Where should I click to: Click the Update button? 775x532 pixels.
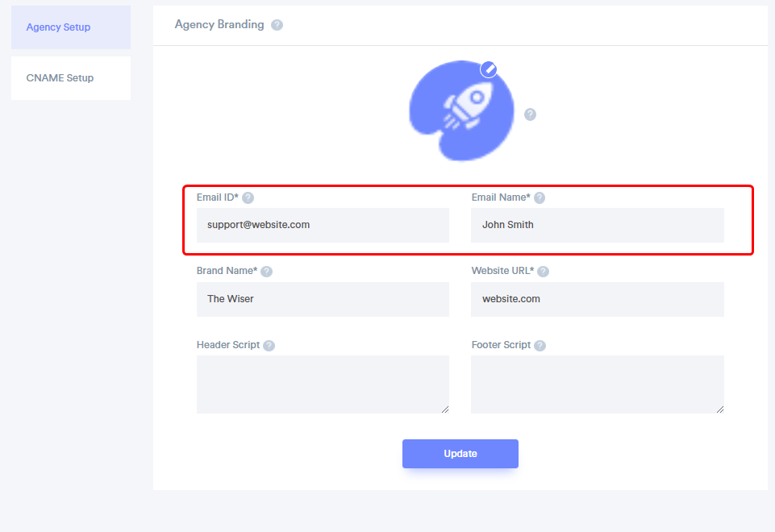[460, 454]
